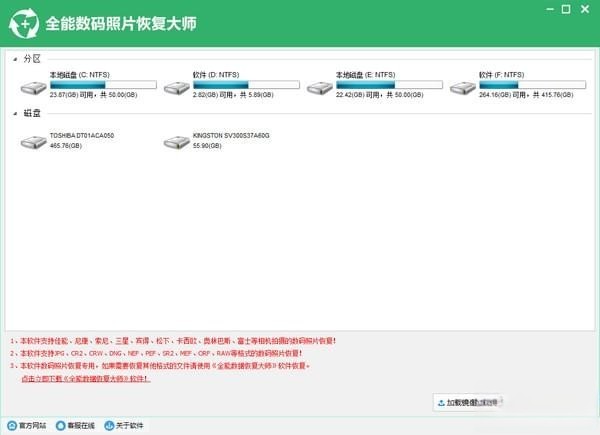The height and width of the screenshot is (435, 600).
Task: Click the D: drive usage bar
Action: [x=246, y=85]
